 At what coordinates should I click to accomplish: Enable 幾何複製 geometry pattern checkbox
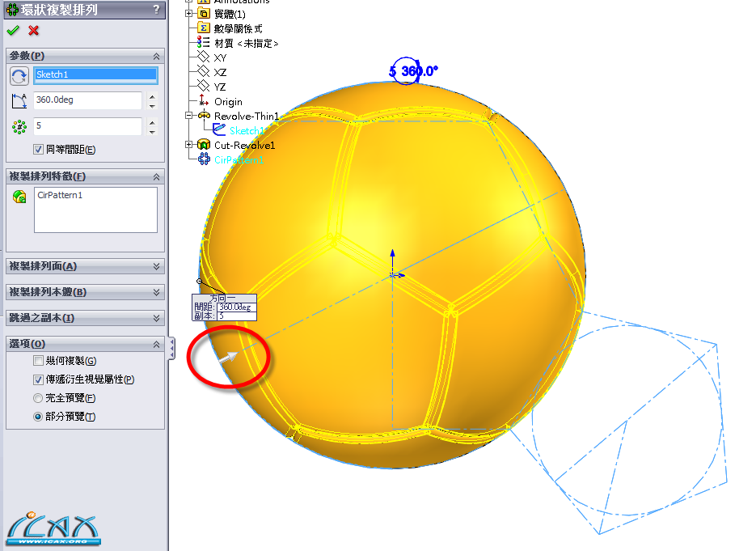39,360
